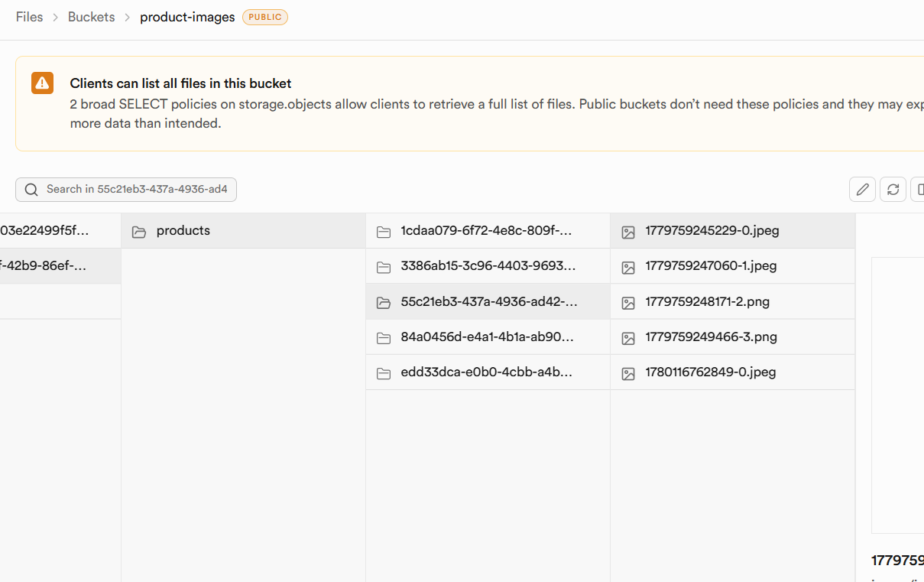This screenshot has width=924, height=582.
Task: Select file 1779759245229-0.jpeg
Action: pyautogui.click(x=732, y=231)
